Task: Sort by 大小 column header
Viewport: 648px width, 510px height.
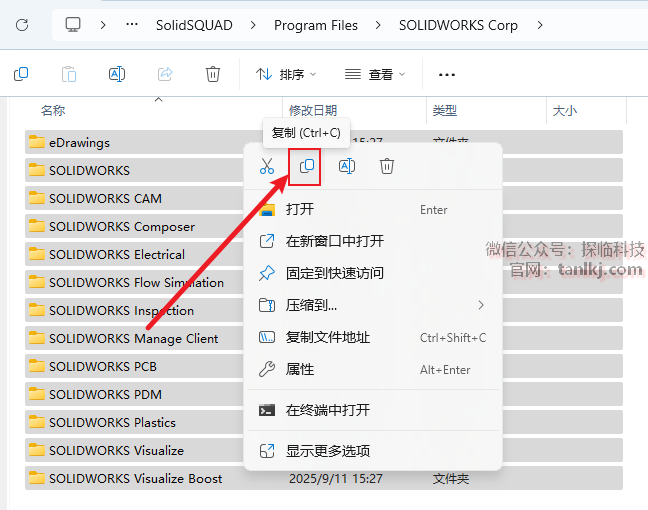Action: point(565,110)
